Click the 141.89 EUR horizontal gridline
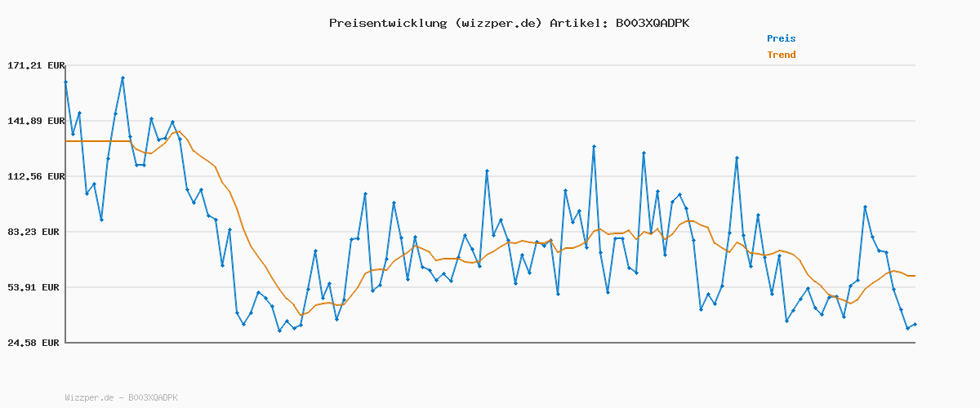This screenshot has height=408, width=980. pos(490,121)
